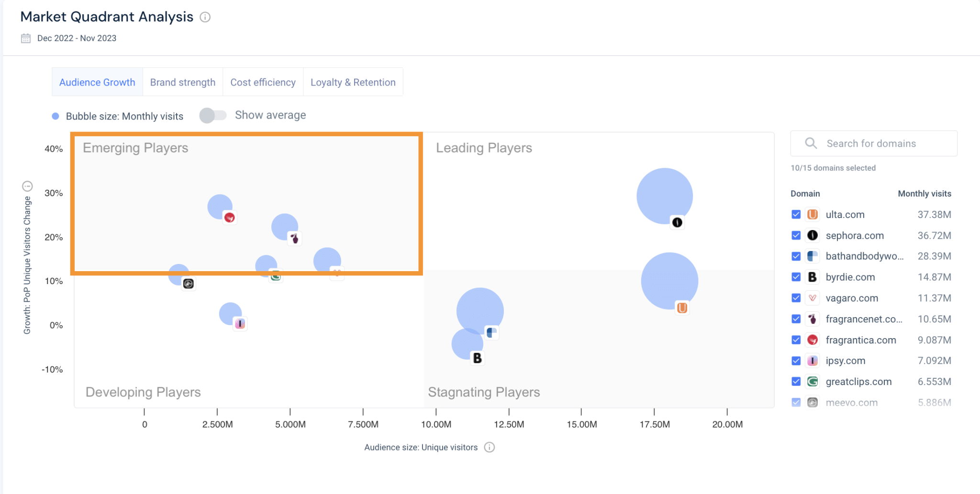
Task: Select the greatclips.com green G icon
Action: click(812, 381)
